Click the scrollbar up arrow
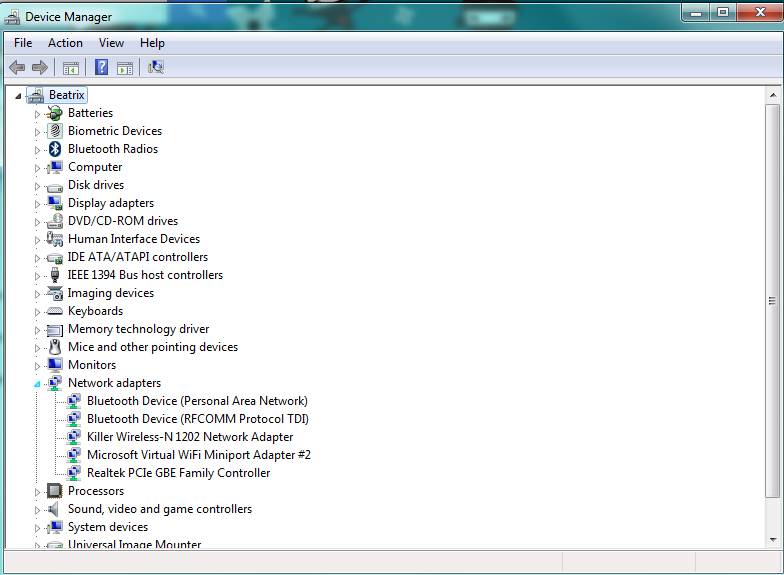Image resolution: width=784 pixels, height=575 pixels. point(773,95)
